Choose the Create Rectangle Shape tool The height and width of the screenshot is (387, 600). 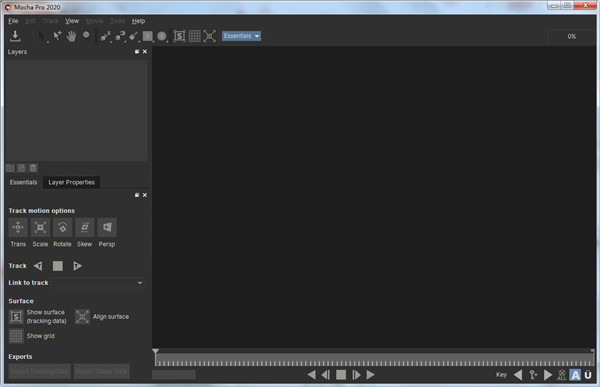[147, 36]
